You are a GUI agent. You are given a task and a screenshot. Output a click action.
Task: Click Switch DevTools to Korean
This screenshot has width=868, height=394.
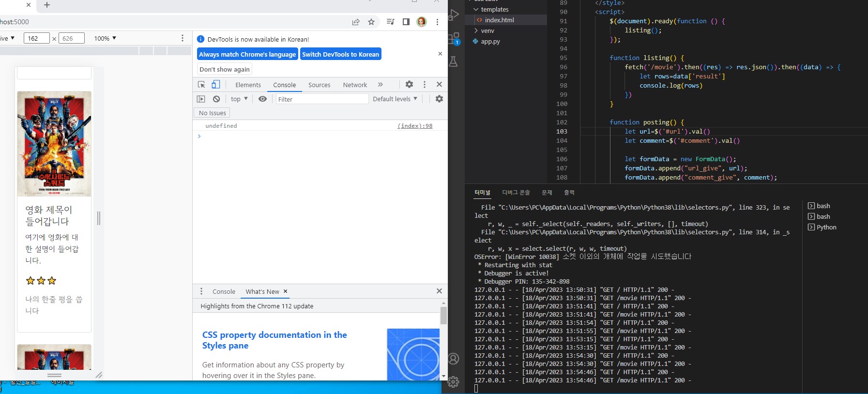point(341,54)
